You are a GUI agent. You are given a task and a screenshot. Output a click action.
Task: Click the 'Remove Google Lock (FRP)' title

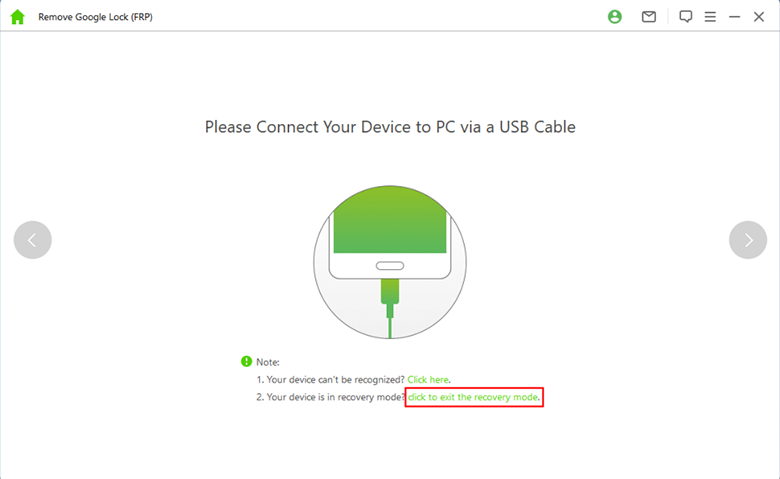pyautogui.click(x=95, y=18)
